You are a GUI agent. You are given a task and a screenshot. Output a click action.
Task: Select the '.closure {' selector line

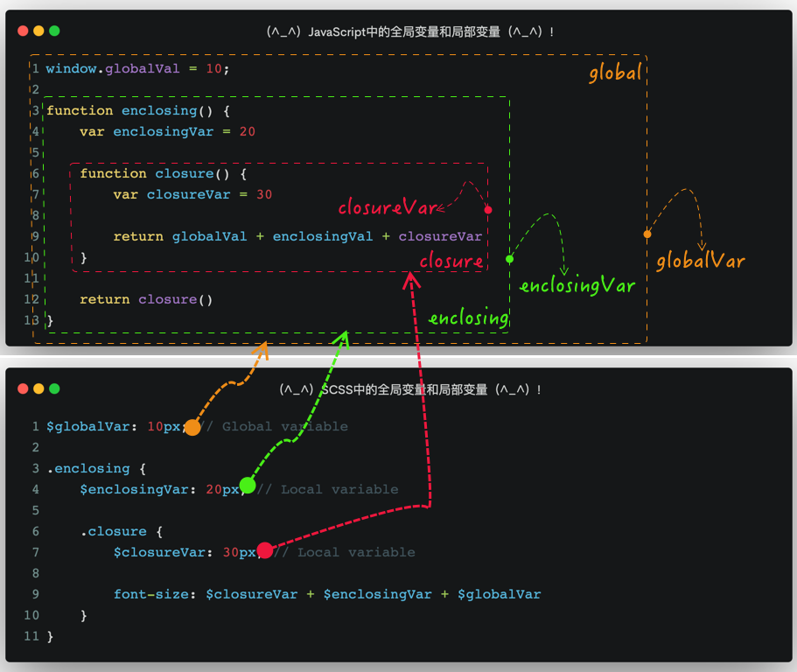coord(122,532)
